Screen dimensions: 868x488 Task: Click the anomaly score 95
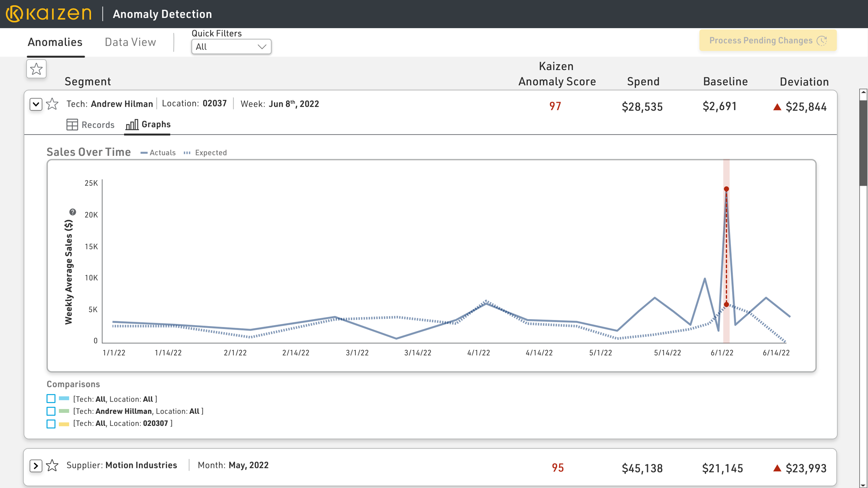pyautogui.click(x=558, y=468)
